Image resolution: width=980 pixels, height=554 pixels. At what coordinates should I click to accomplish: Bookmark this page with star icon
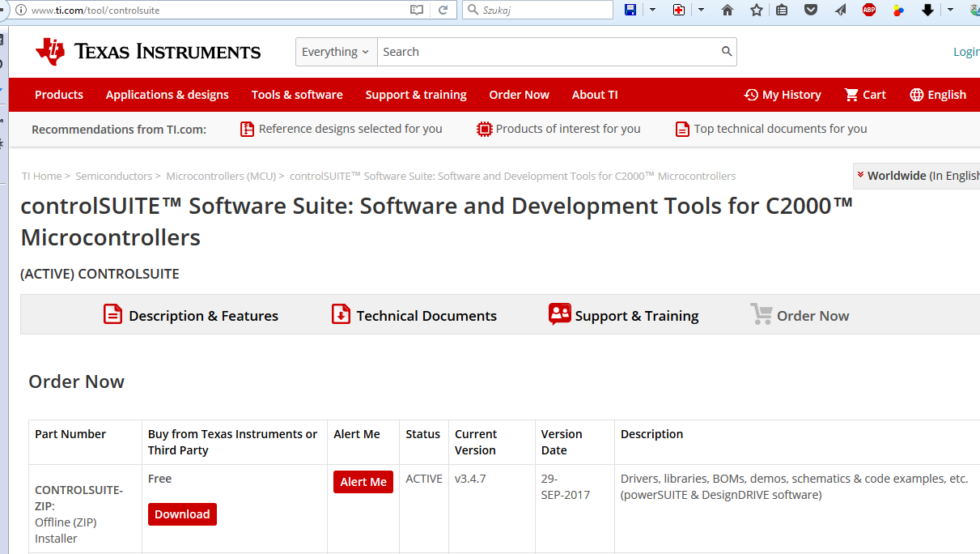pos(757,10)
